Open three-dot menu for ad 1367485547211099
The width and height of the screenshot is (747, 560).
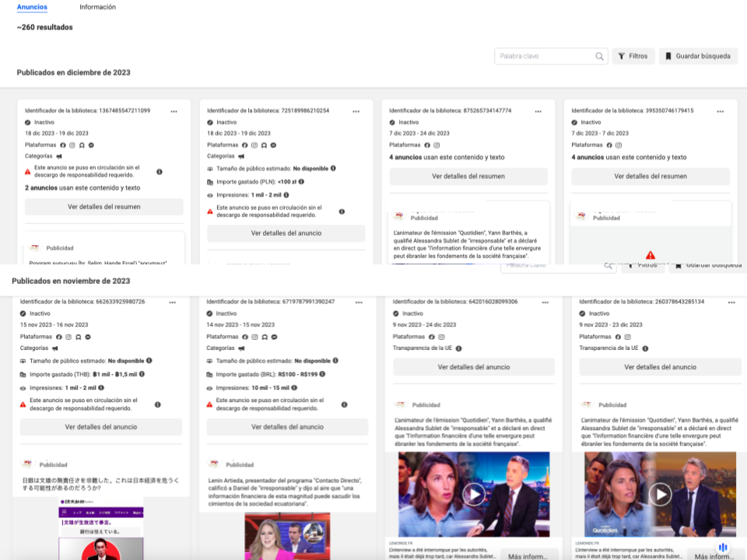[174, 111]
